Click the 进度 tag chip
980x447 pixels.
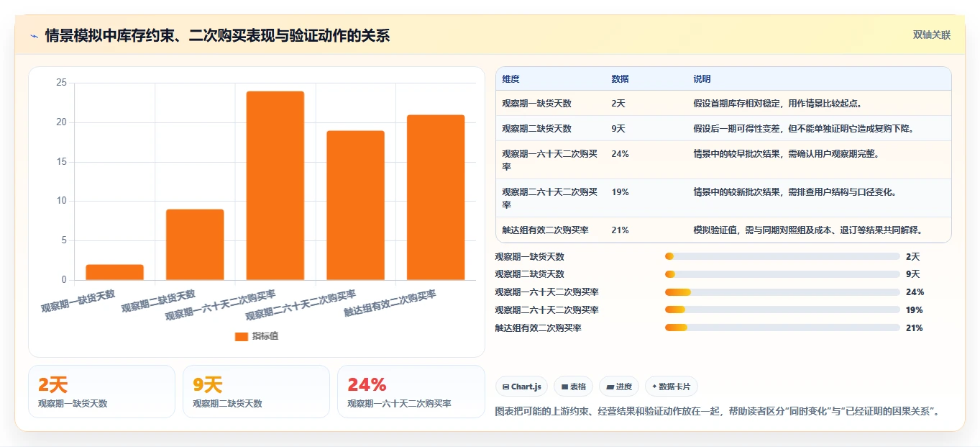619,387
